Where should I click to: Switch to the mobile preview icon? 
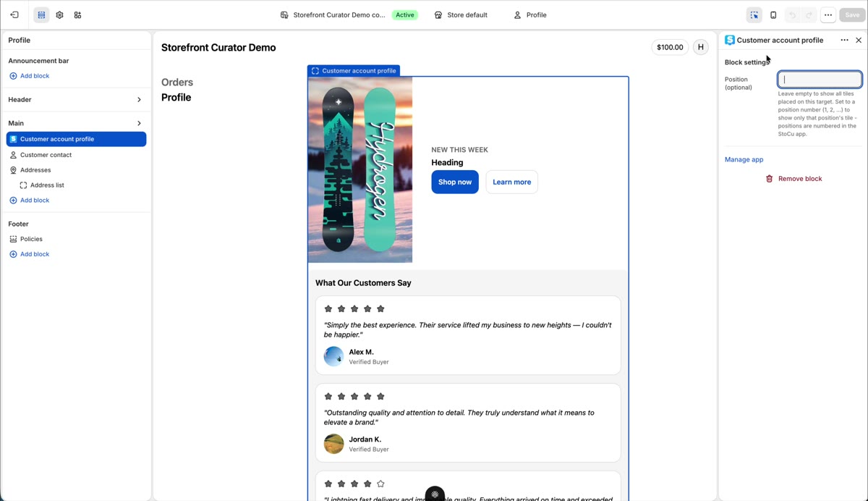(773, 14)
